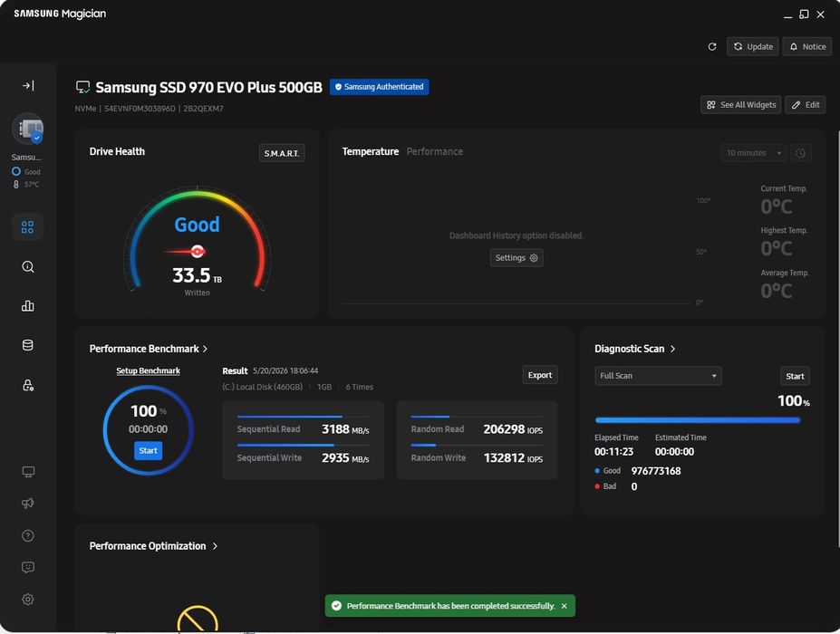840x634 pixels.
Task: Click the Drive Health gauge needle
Action: [x=186, y=251]
